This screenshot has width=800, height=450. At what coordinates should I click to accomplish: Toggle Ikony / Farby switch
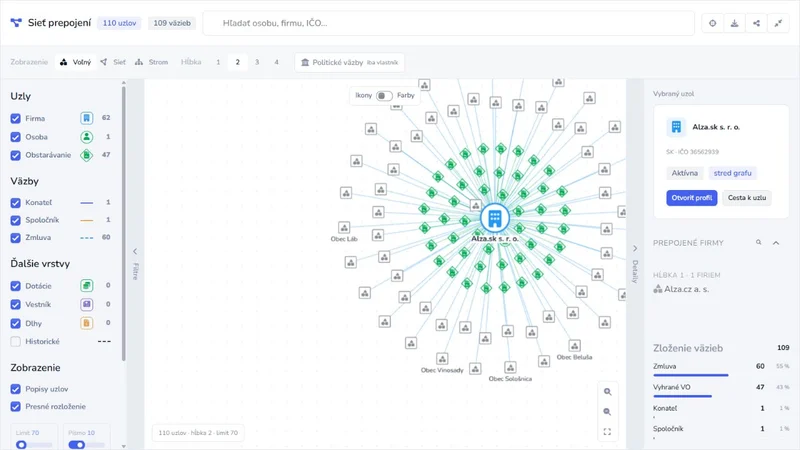tap(384, 95)
